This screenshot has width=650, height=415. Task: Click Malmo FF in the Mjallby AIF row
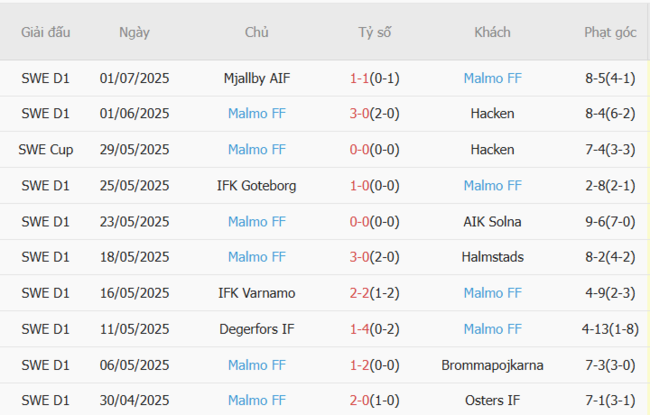(x=492, y=78)
